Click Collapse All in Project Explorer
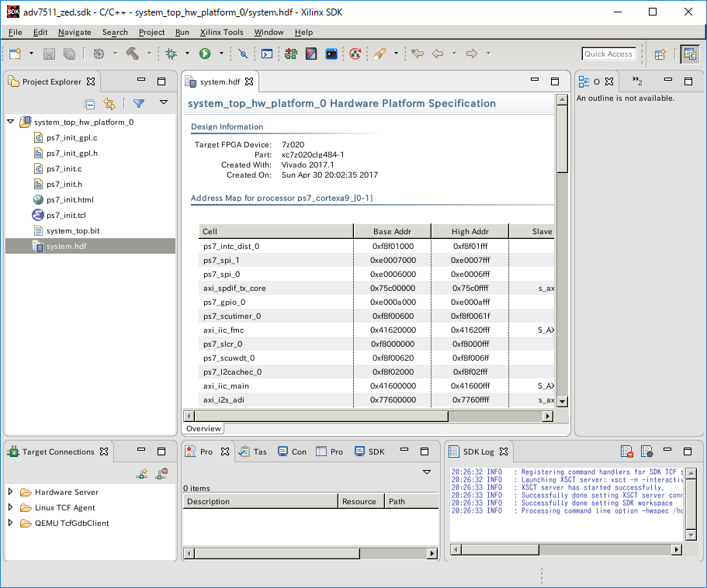This screenshot has width=707, height=588. pyautogui.click(x=90, y=104)
